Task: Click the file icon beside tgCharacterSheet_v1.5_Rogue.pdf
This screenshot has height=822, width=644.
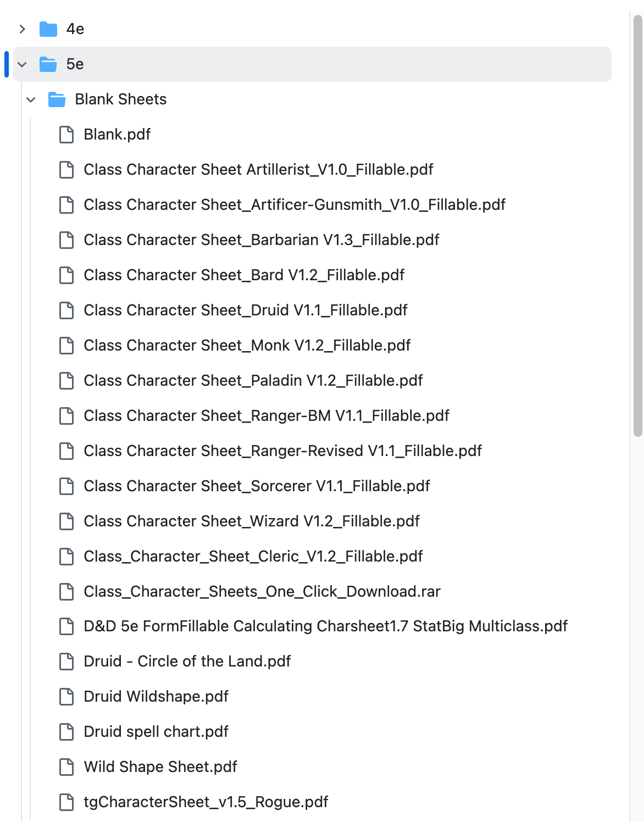Action: tap(66, 802)
